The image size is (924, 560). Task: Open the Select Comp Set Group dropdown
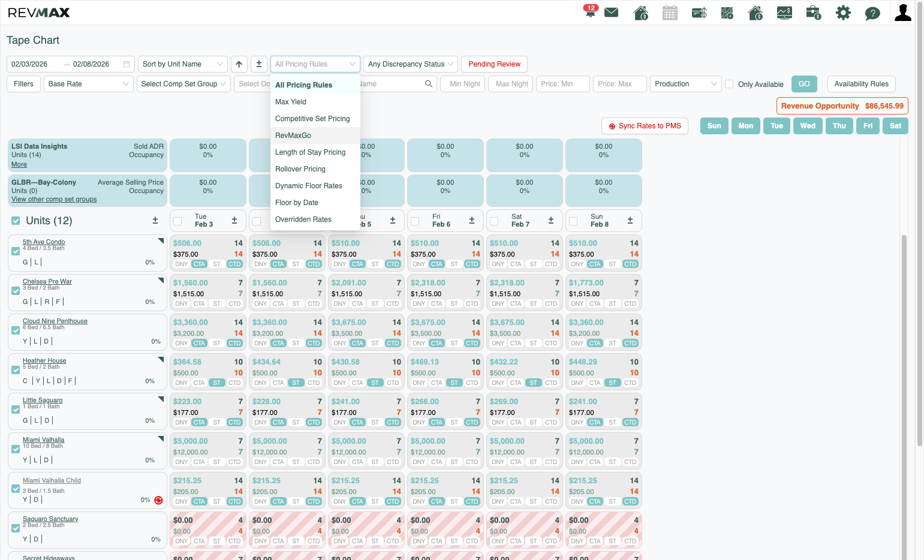point(183,84)
